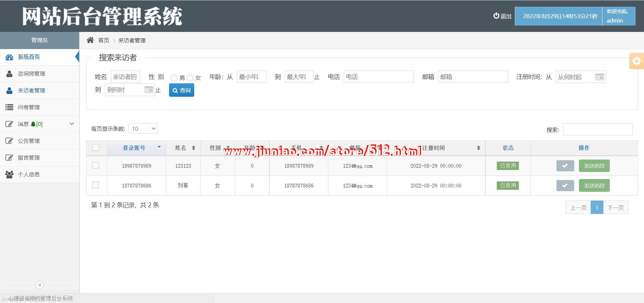Viewport: 644px width, 303px height.
Task: Click 发送消息 for account 18787878686
Action: point(594,185)
